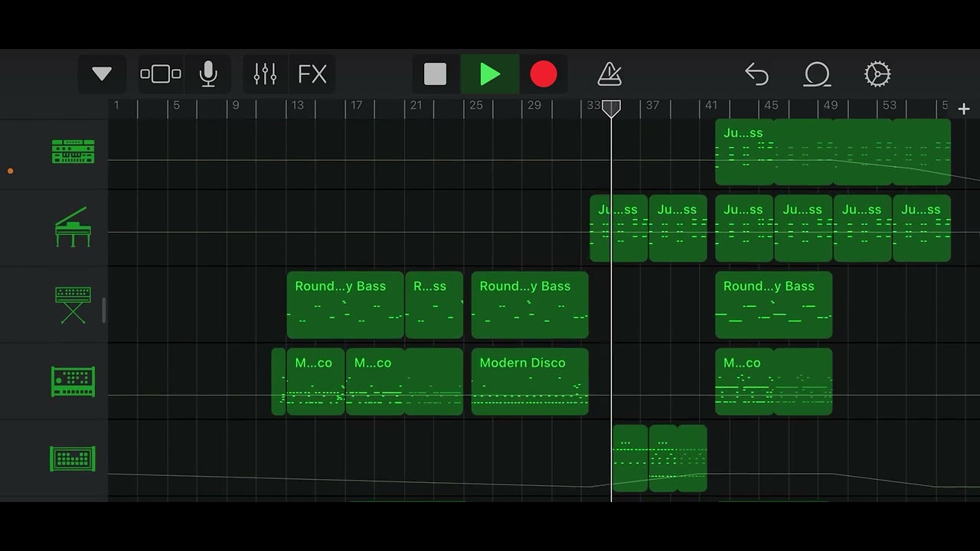
Task: Select the first Ju...ss region on the piano track
Action: (x=619, y=228)
